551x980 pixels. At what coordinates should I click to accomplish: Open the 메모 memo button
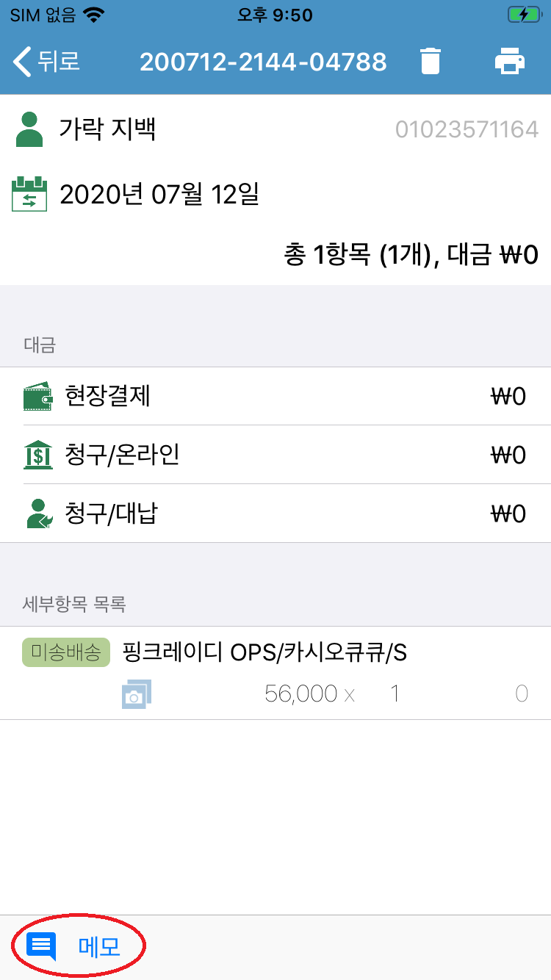[x=99, y=947]
